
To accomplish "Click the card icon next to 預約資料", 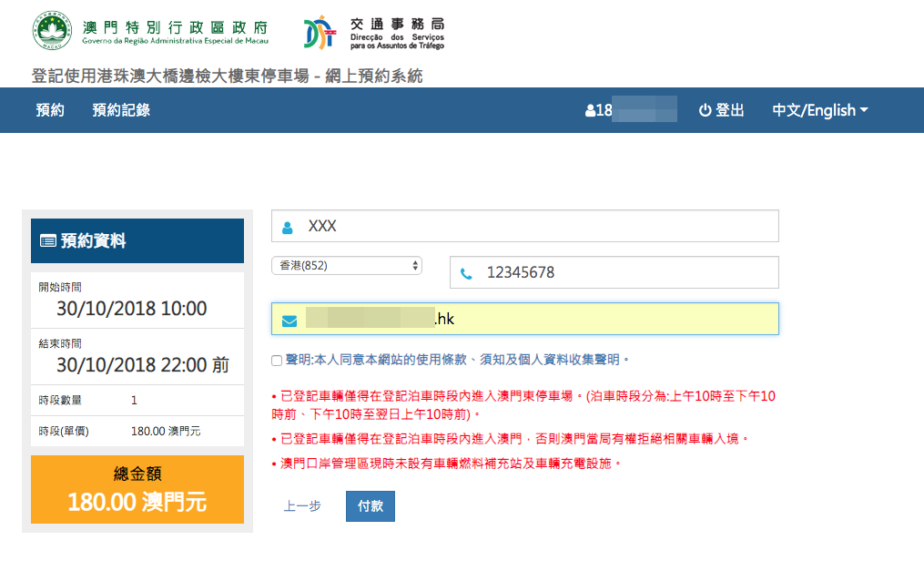I will coord(47,241).
